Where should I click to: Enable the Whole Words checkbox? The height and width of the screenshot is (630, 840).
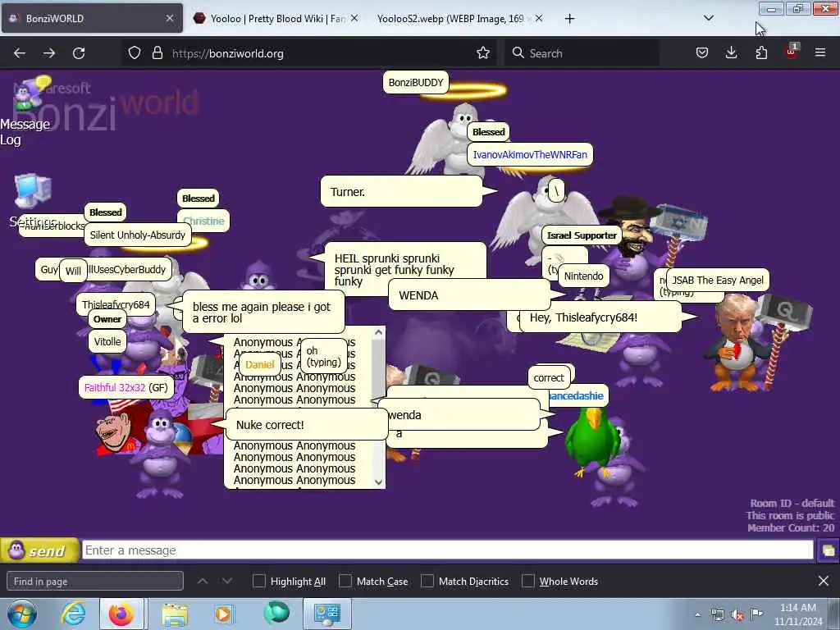[528, 581]
